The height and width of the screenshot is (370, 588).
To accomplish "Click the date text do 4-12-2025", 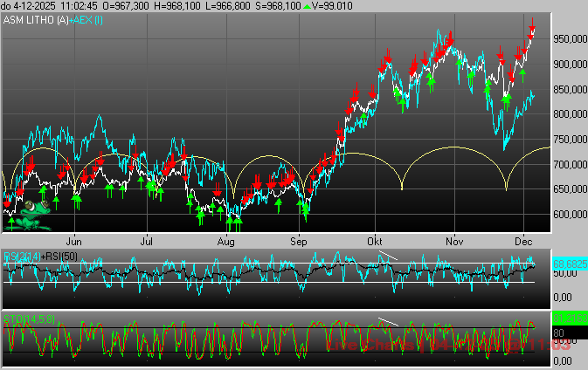I will 28,6.
